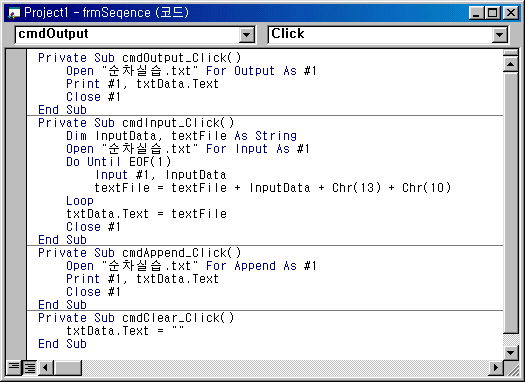
Task: Click 'Private Sub cmdAppend_Click()' line
Action: (140, 252)
